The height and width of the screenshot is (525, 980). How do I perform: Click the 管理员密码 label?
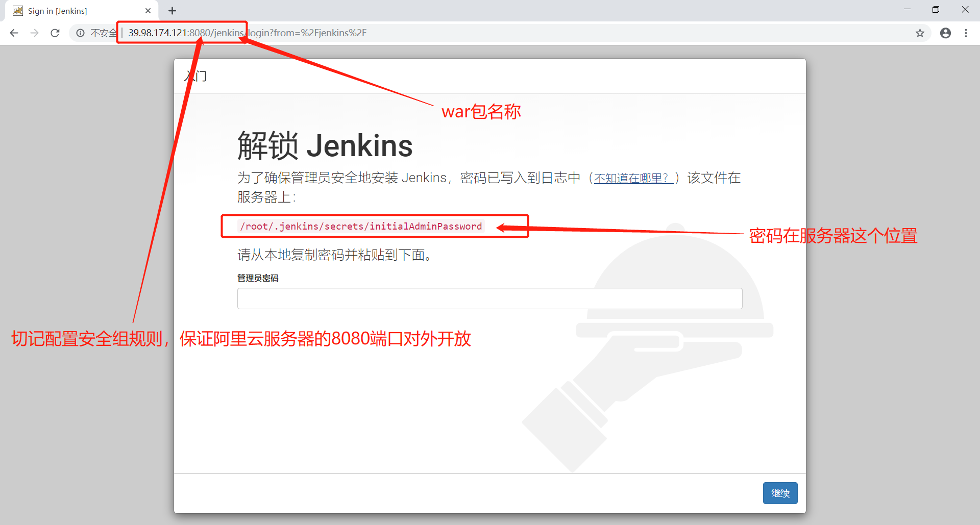(258, 278)
